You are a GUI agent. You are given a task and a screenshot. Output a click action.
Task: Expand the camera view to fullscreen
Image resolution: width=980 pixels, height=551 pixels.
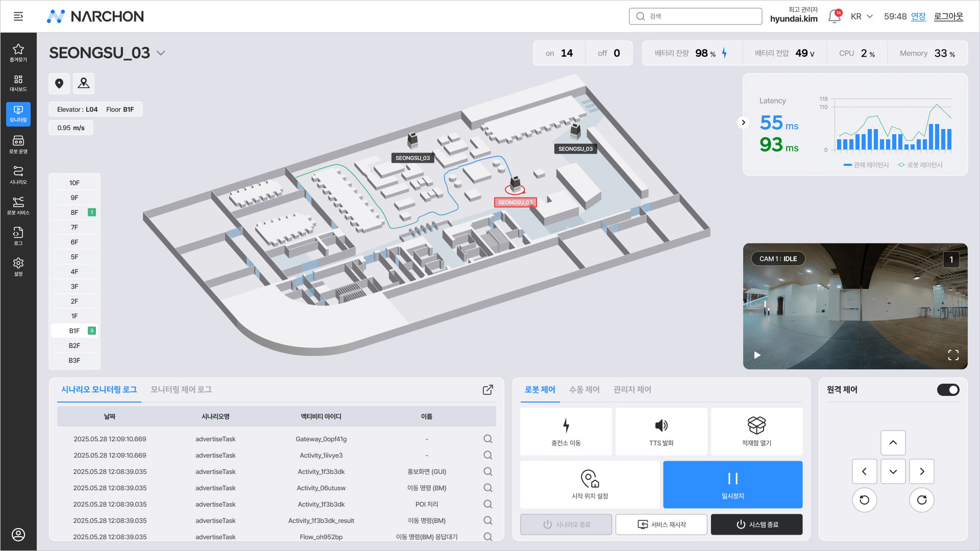(953, 355)
